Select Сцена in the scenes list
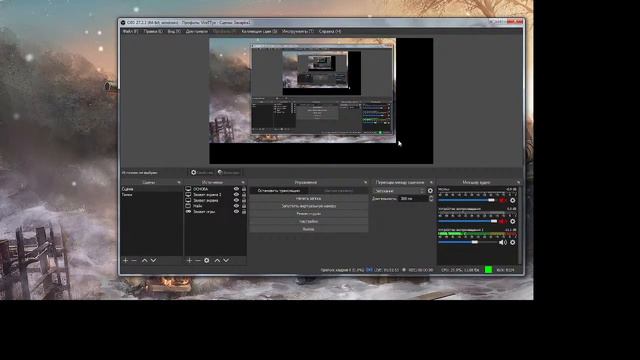 coord(151,189)
